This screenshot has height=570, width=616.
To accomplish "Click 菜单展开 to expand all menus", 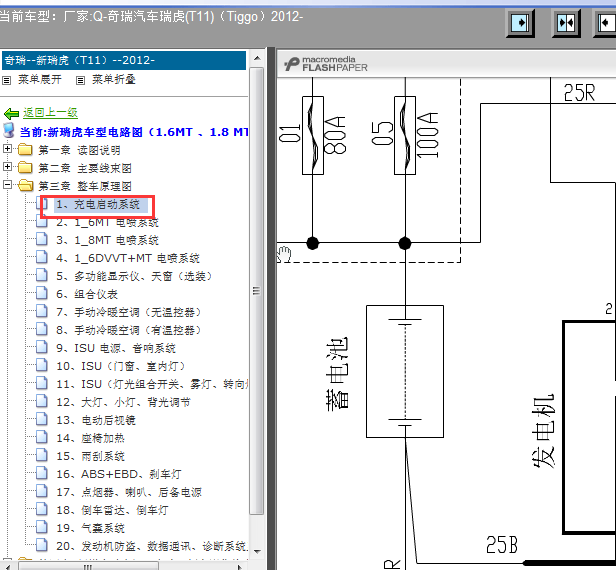I will point(40,80).
